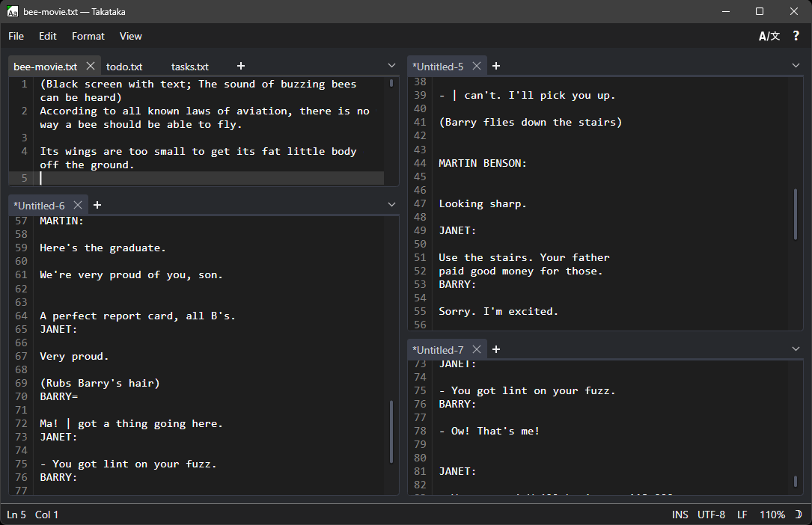Expand tab list dropdown of Untitled-7 pane
This screenshot has height=525, width=812.
click(x=796, y=349)
